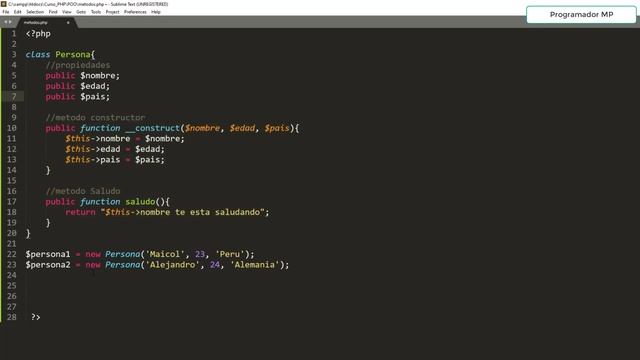Open the Selection menu
This screenshot has width=640, height=360.
35,12
